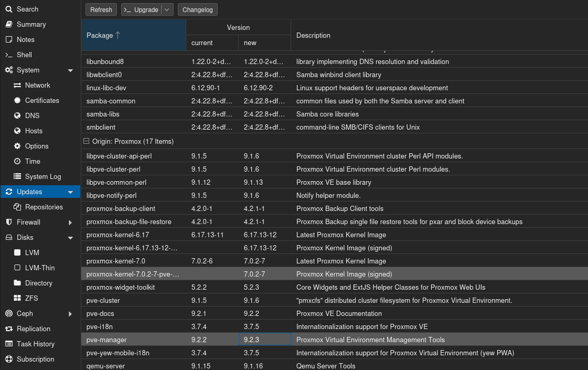The width and height of the screenshot is (588, 370).
Task: Click the System gears icon
Action: pos(9,70)
